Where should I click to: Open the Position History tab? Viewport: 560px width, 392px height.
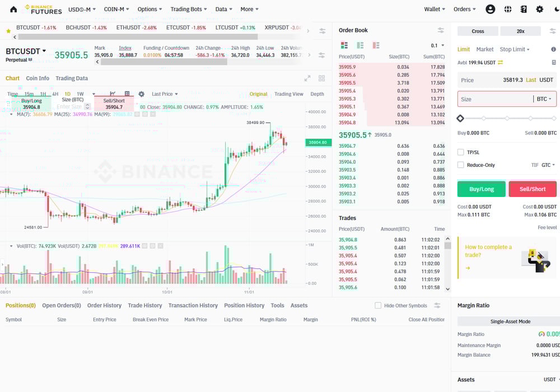click(x=244, y=305)
